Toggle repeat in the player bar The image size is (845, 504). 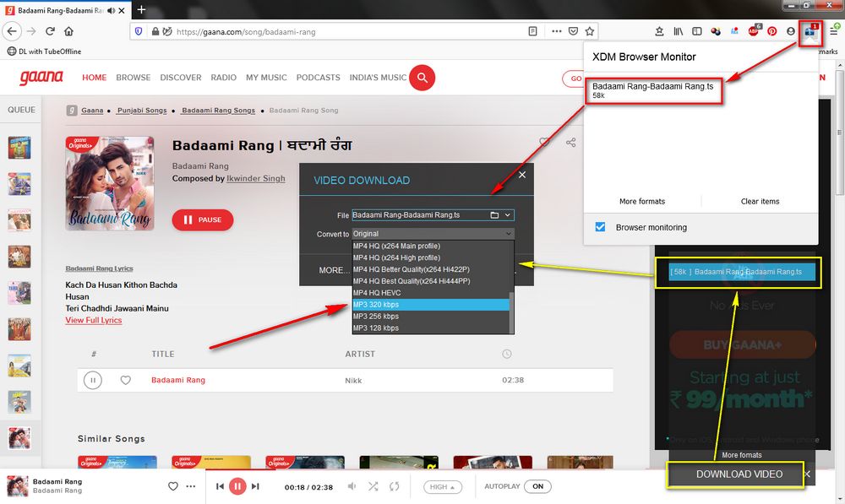pyautogui.click(x=395, y=486)
